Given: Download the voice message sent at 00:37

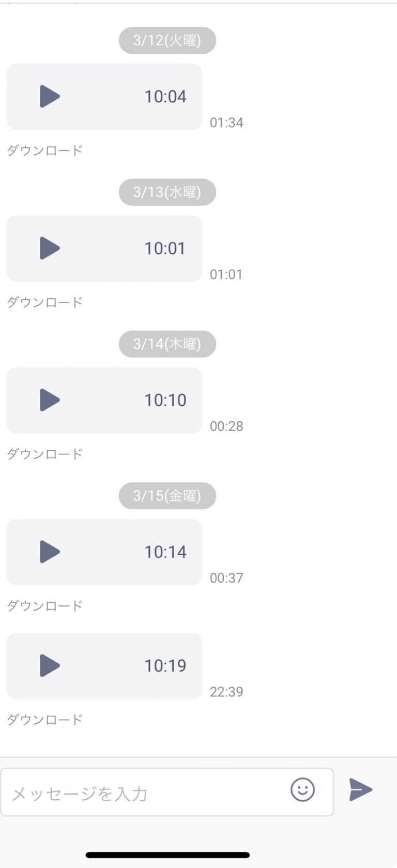Looking at the screenshot, I should (x=45, y=605).
